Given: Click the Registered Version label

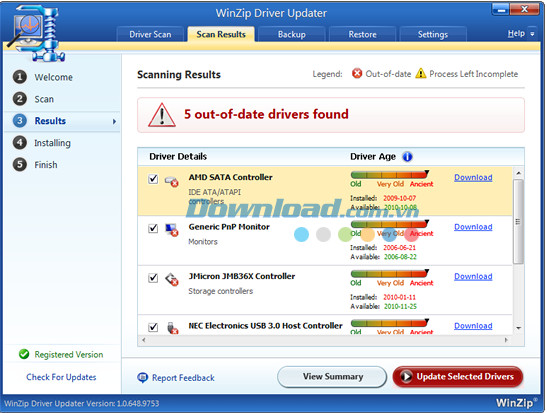Looking at the screenshot, I should pyautogui.click(x=69, y=354).
